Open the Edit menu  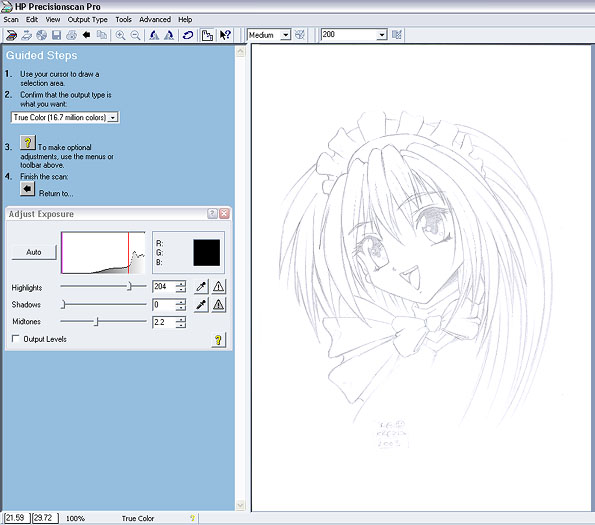tap(32, 20)
